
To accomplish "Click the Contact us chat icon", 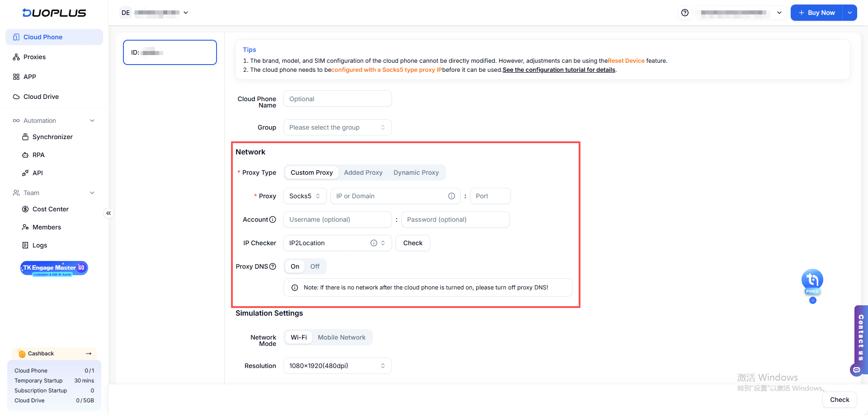I will pyautogui.click(x=856, y=370).
